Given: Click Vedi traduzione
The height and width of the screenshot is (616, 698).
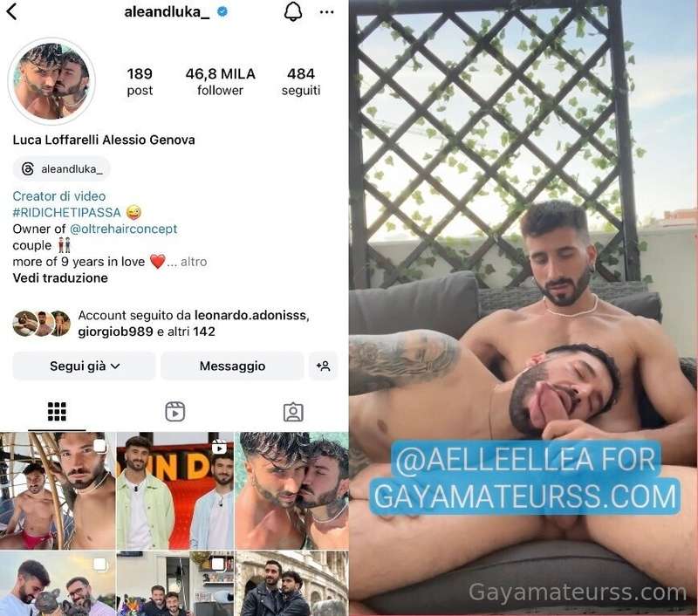Looking at the screenshot, I should point(60,278).
